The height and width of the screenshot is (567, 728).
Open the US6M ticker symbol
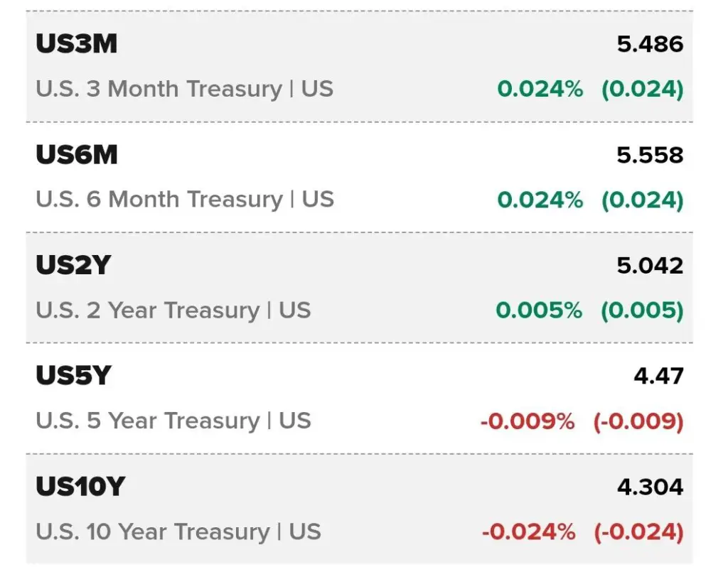click(77, 154)
